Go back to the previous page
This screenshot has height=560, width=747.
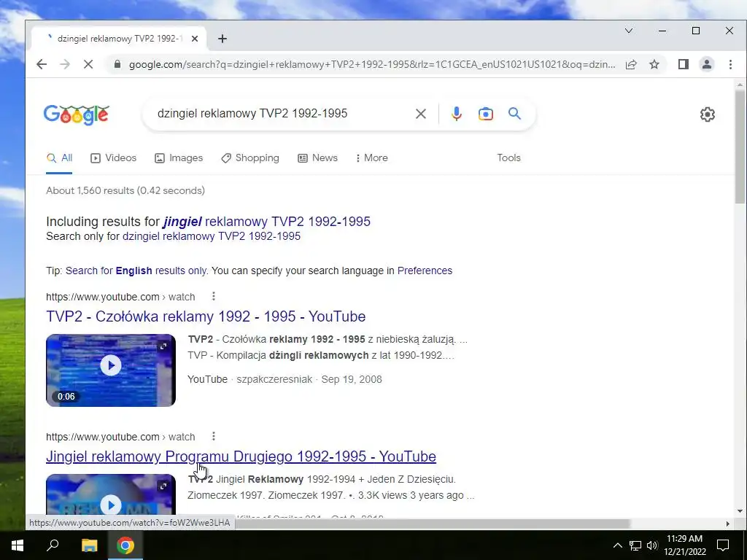(42, 64)
